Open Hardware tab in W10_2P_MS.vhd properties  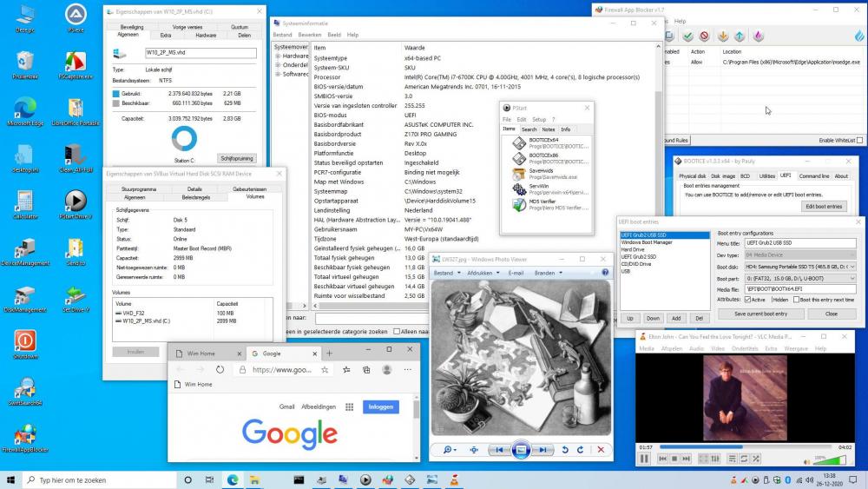206,36
